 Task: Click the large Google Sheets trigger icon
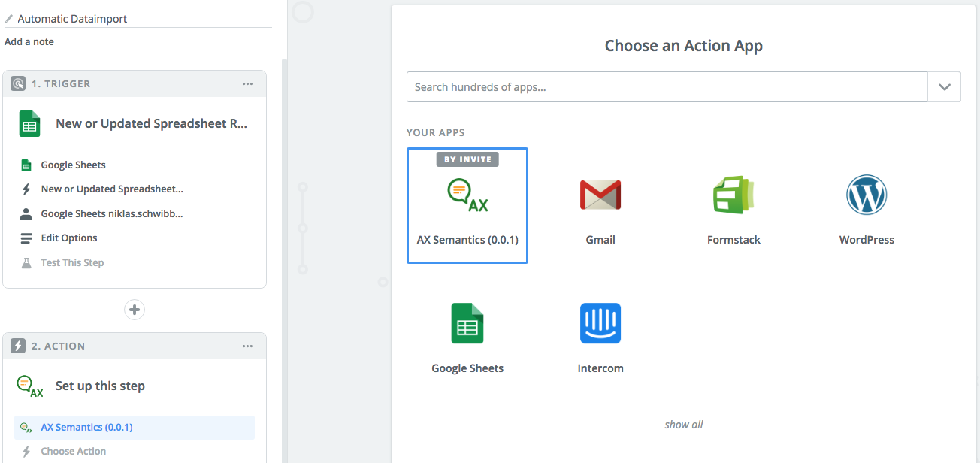pyautogui.click(x=29, y=124)
